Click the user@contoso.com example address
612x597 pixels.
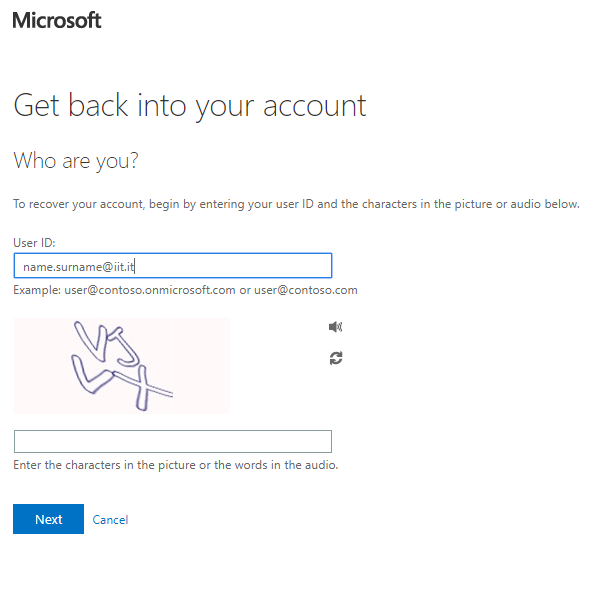click(x=305, y=291)
